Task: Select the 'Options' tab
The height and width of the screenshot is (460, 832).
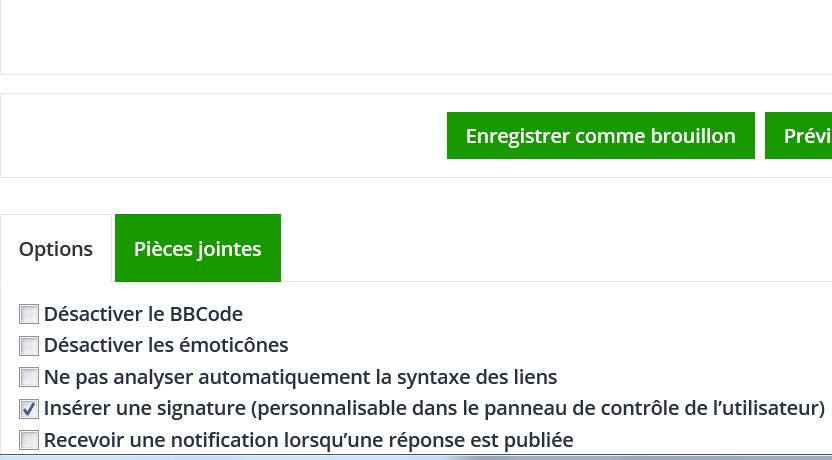Action: tap(56, 249)
